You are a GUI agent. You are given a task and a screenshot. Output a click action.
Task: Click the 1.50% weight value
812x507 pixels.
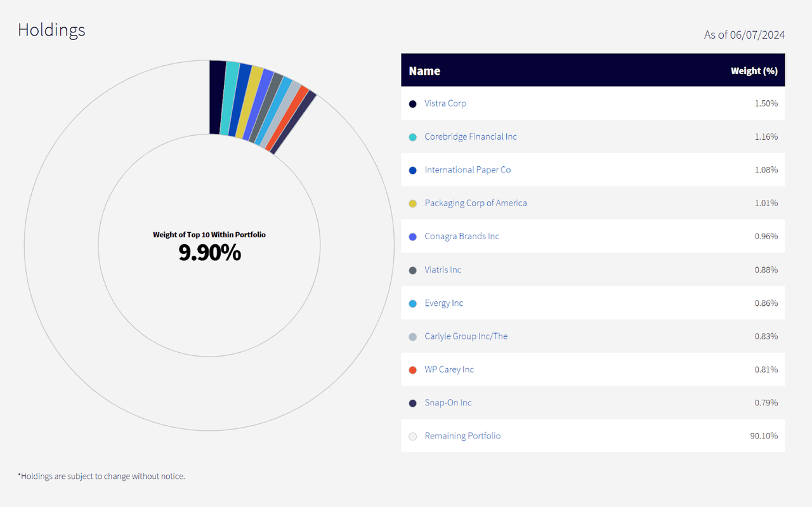[x=766, y=103]
